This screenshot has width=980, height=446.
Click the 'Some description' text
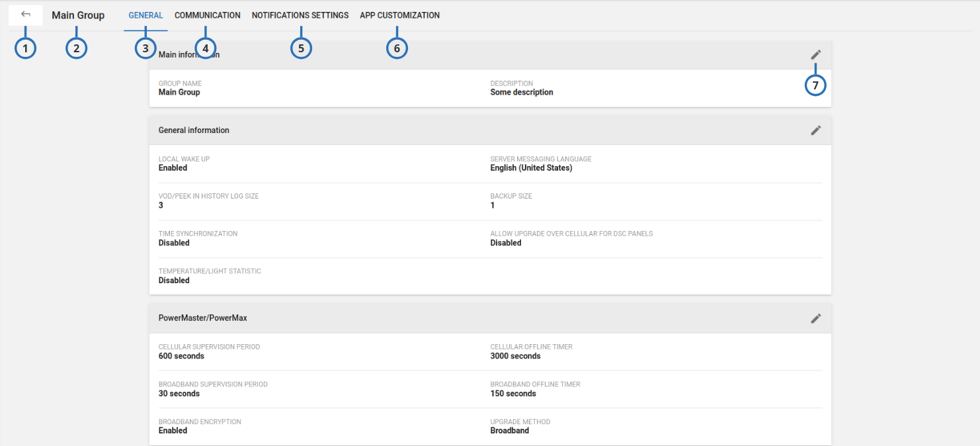(521, 93)
